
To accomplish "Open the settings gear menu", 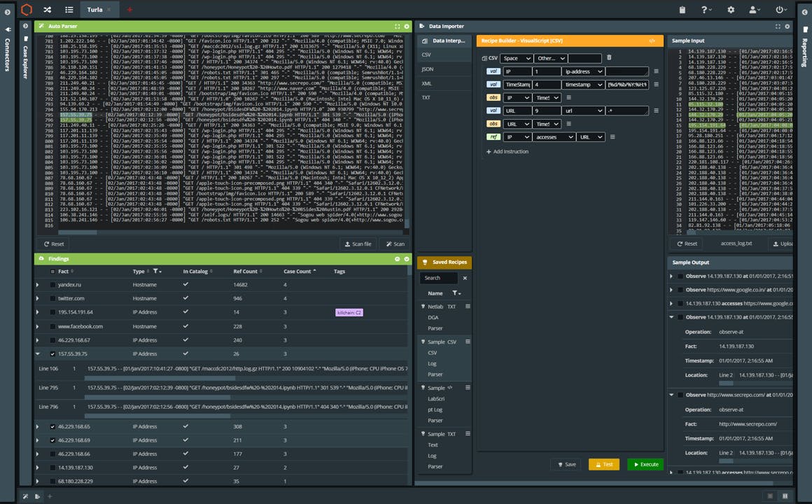I will (x=731, y=10).
